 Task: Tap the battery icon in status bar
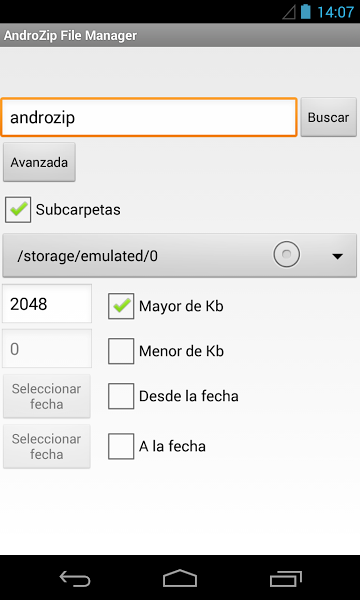coord(305,11)
